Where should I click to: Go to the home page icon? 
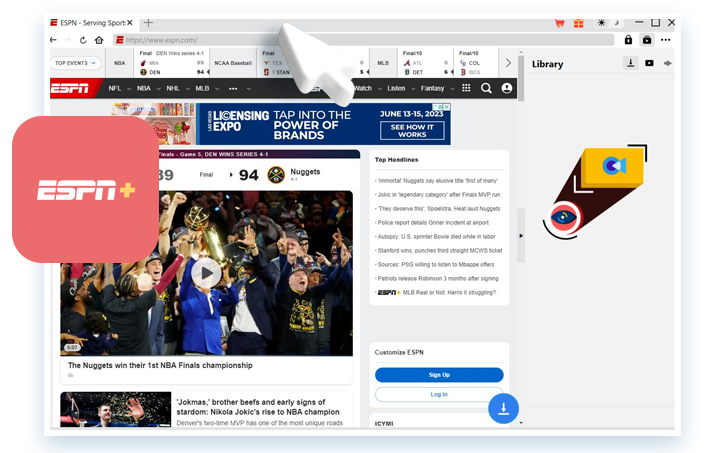(99, 40)
